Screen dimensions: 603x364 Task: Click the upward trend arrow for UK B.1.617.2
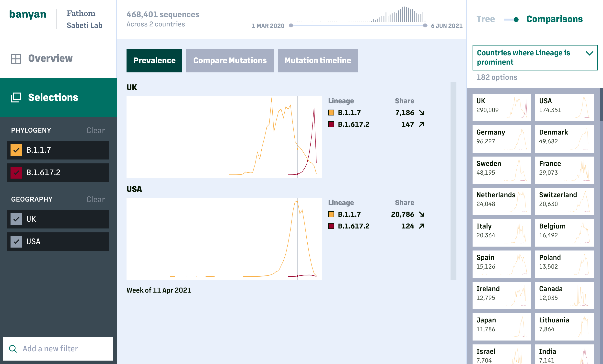click(x=421, y=124)
